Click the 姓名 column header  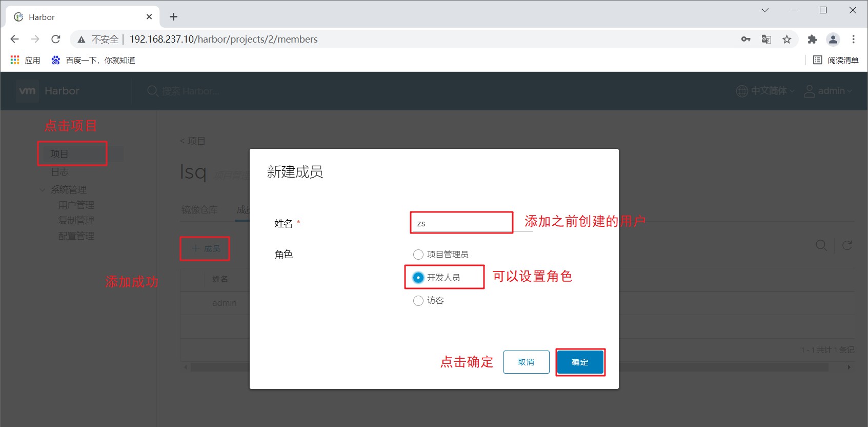point(220,279)
